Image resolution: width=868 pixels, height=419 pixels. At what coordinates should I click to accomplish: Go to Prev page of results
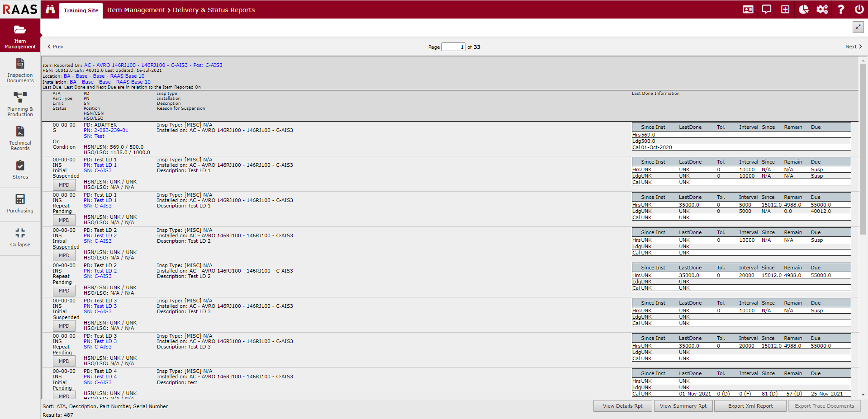(56, 47)
